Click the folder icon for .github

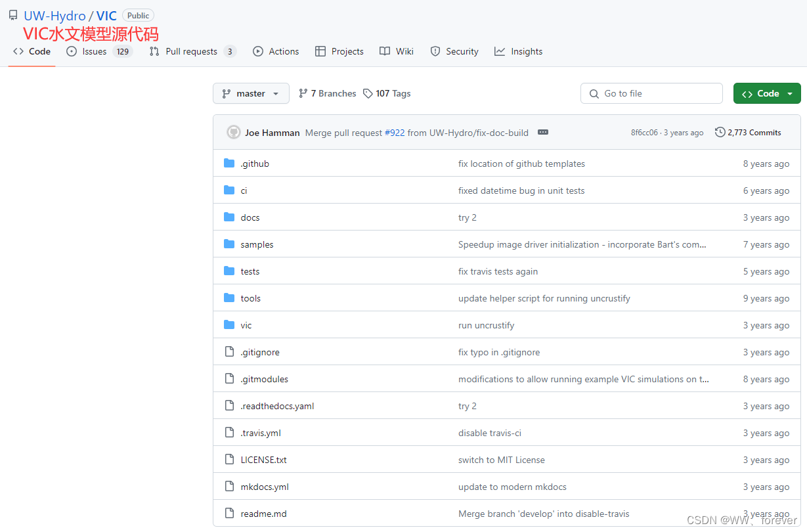tap(229, 164)
